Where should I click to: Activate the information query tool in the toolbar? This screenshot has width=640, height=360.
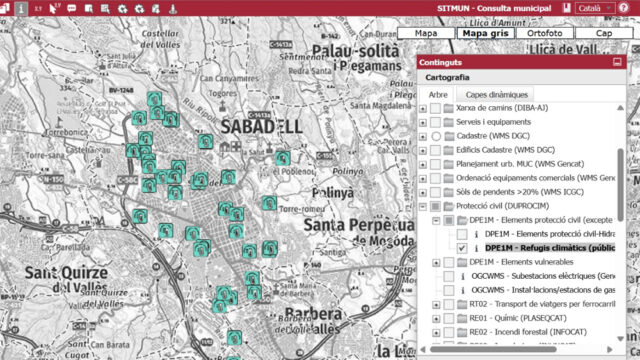(x=21, y=8)
